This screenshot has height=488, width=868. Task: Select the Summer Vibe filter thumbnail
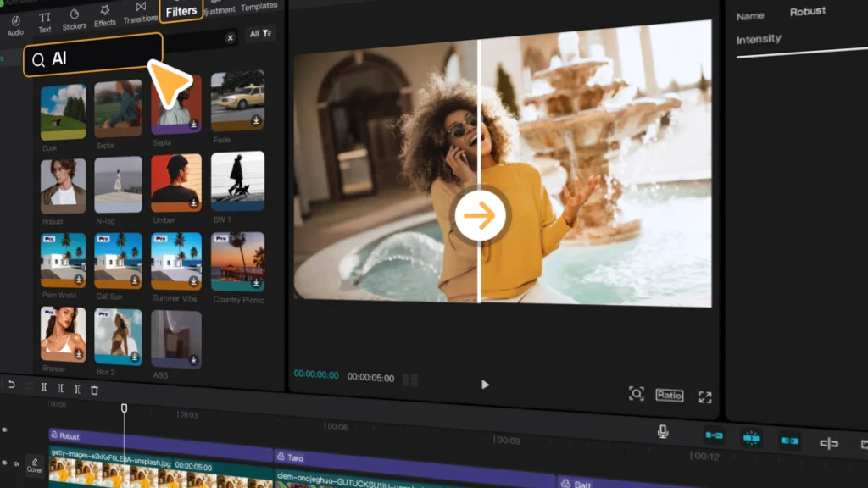[x=176, y=261]
